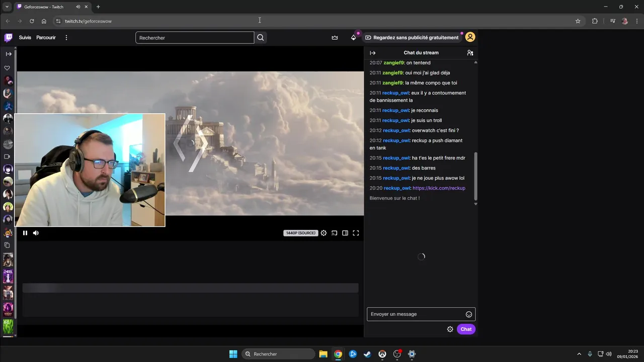
Task: Click the taskbar Rechercher search box
Action: click(x=278, y=354)
